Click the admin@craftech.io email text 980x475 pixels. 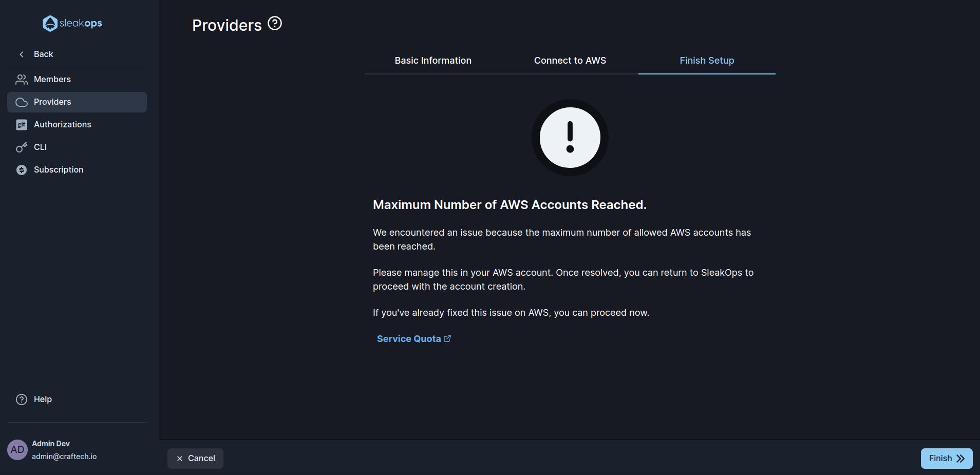tap(64, 457)
